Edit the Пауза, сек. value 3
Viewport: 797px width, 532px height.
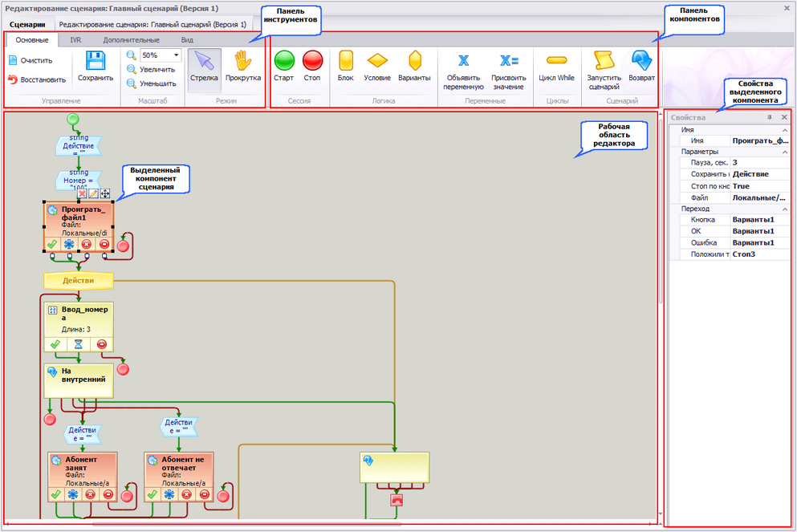coord(760,163)
